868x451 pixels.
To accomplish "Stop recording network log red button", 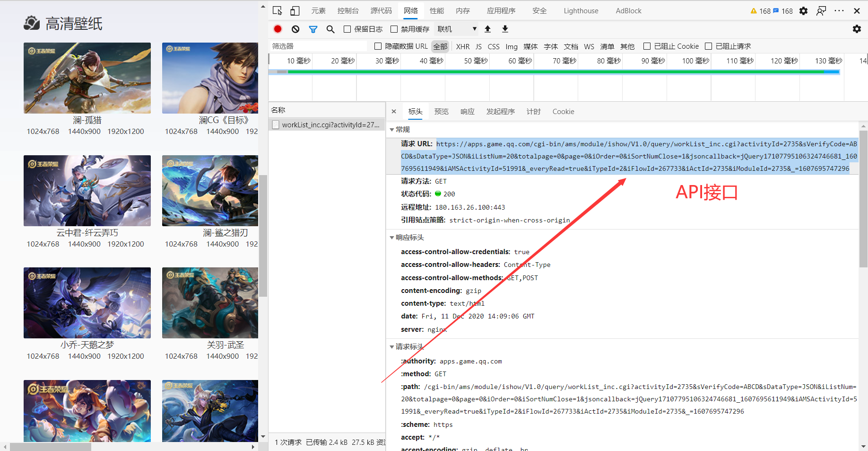I will (x=278, y=29).
